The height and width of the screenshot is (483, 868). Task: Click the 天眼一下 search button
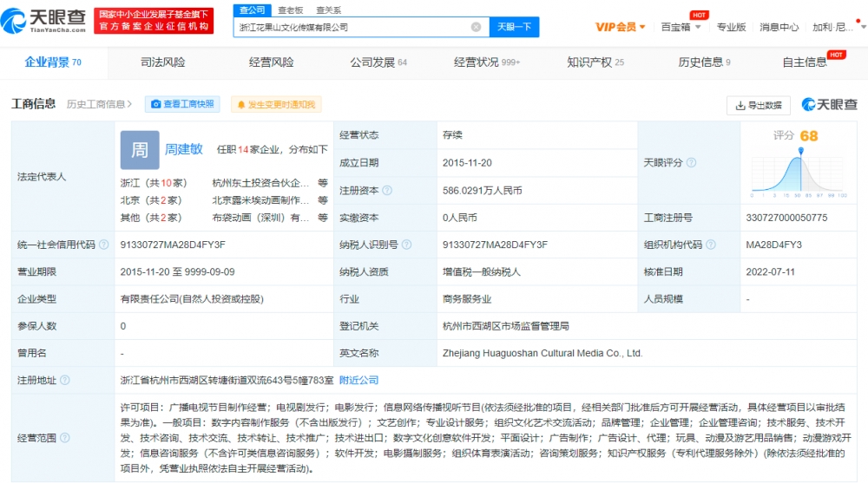tap(514, 27)
